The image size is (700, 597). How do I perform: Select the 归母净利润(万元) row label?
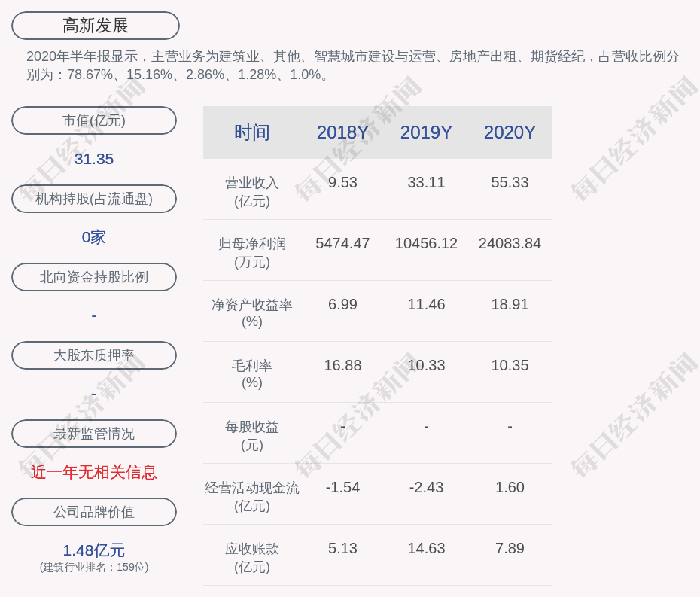click(x=251, y=252)
